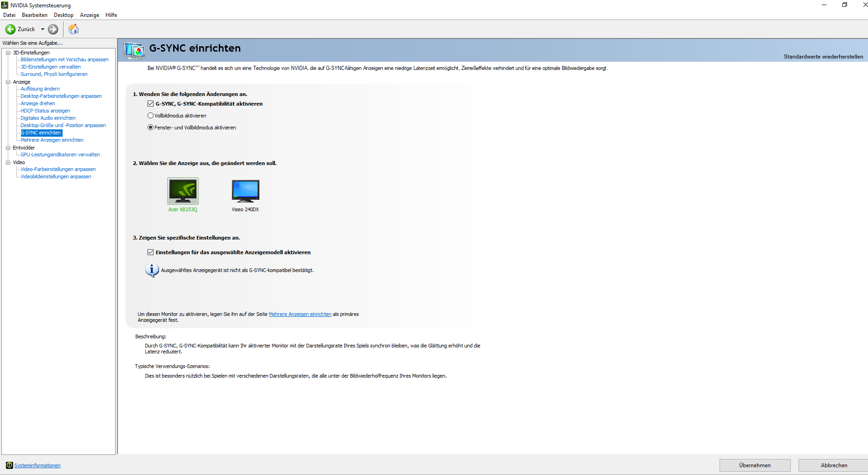Image resolution: width=868 pixels, height=475 pixels.
Task: Open Surround, PhysX konfigurieren
Action: point(54,74)
